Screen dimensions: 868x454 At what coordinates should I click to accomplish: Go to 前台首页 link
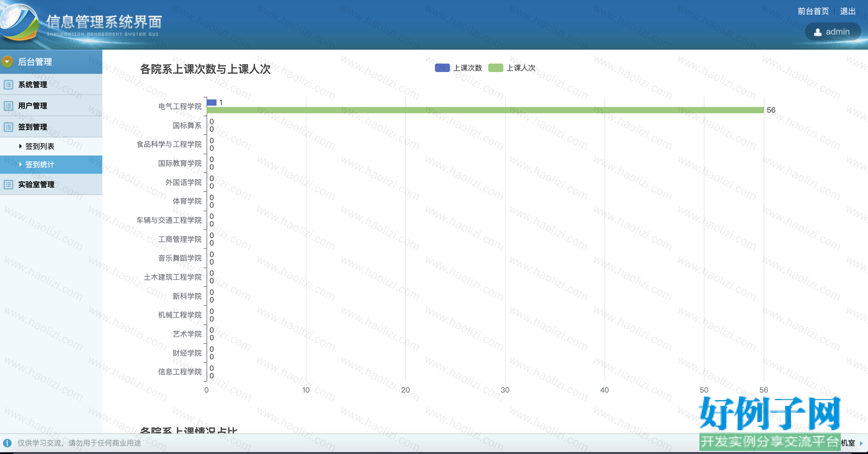813,11
